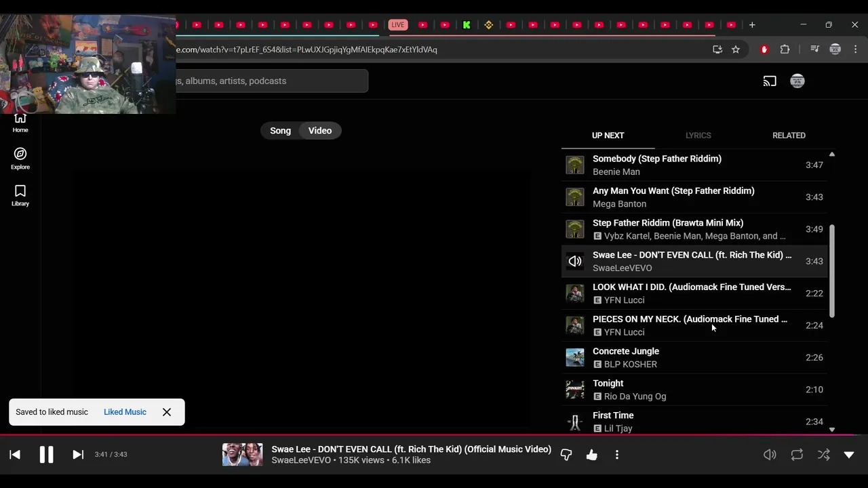The height and width of the screenshot is (488, 868).
Task: Click the webcam overlay video
Action: tap(88, 64)
